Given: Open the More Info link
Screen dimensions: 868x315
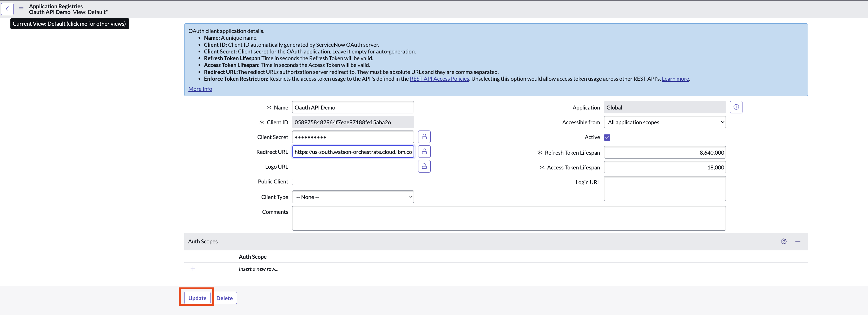Looking at the screenshot, I should pos(200,89).
